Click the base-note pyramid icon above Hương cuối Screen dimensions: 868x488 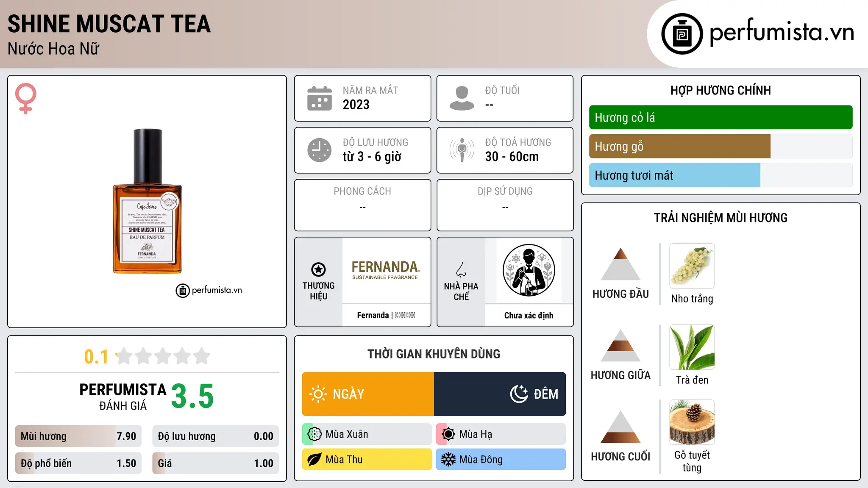click(620, 427)
